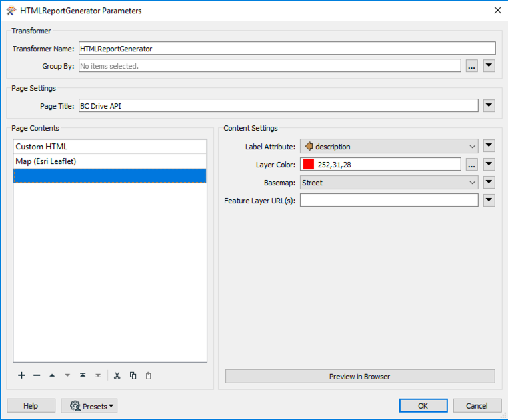Select Map (Esri Leaflet) content item
Image resolution: width=508 pixels, height=420 pixels.
[x=110, y=161]
